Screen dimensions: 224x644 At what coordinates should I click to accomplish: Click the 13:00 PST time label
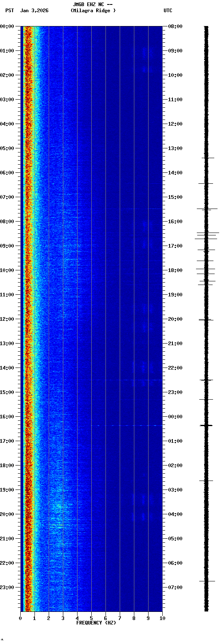(x=7, y=344)
